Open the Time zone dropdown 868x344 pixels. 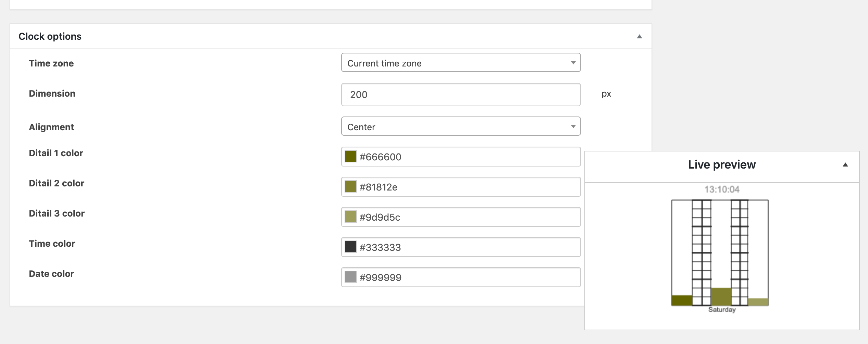click(x=461, y=62)
